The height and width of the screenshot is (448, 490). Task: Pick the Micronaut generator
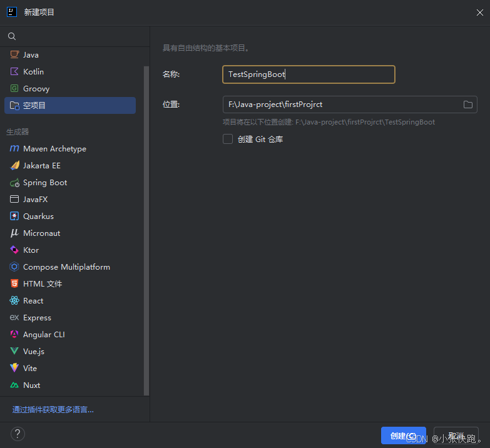point(70,233)
